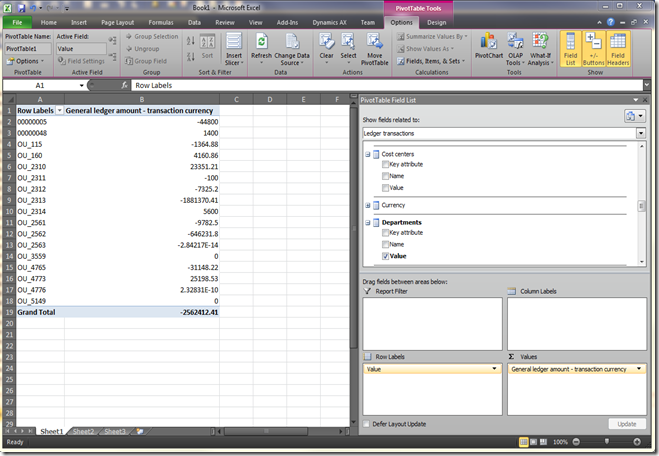Click the Move PivotTable icon
659x456 pixels.
374,48
